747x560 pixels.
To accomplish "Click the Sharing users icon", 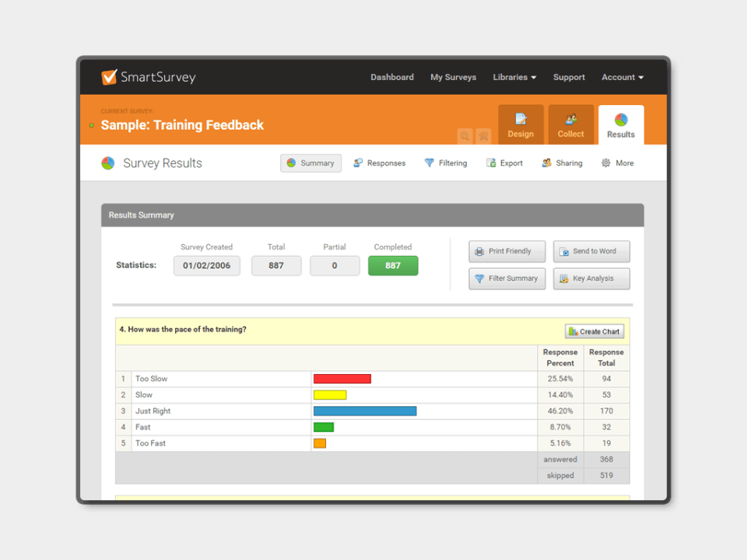I will tap(545, 163).
